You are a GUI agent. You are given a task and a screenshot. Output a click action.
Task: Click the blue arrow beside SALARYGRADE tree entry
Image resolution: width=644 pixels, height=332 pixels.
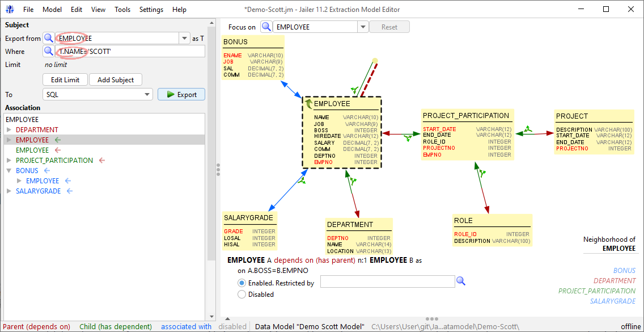tap(70, 191)
